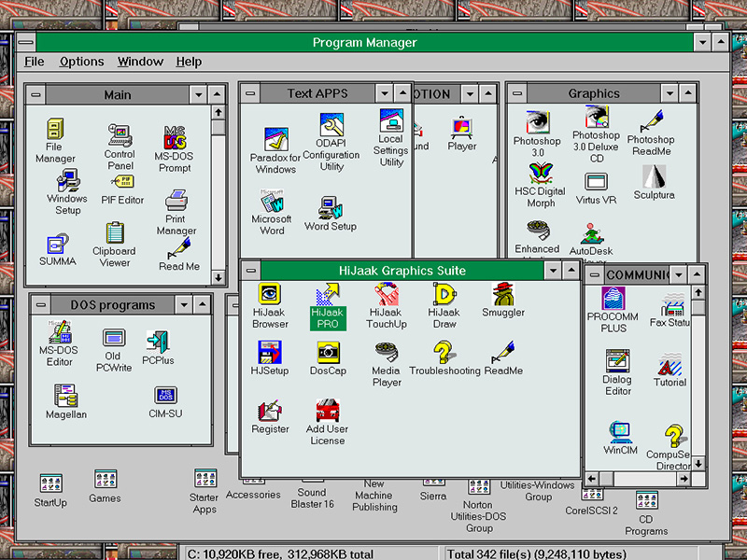The image size is (747, 560).
Task: Click the Virtus VR icon
Action: 596,182
